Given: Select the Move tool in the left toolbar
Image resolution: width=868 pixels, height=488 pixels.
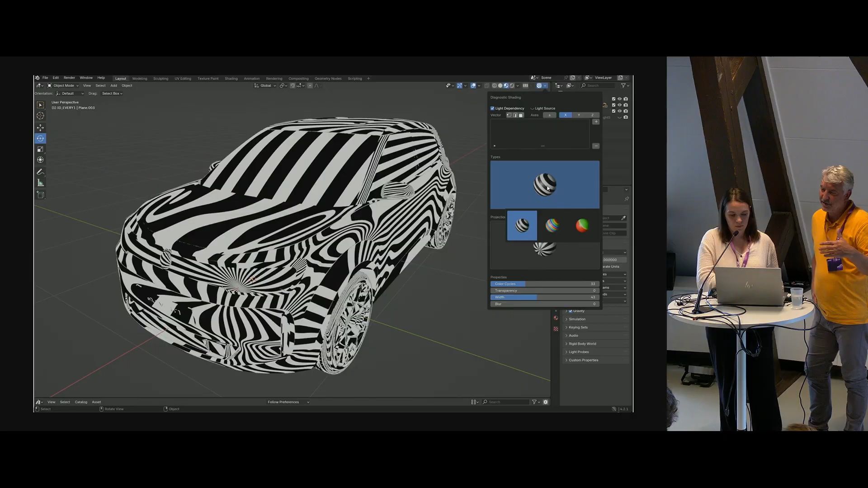Looking at the screenshot, I should pyautogui.click(x=40, y=128).
